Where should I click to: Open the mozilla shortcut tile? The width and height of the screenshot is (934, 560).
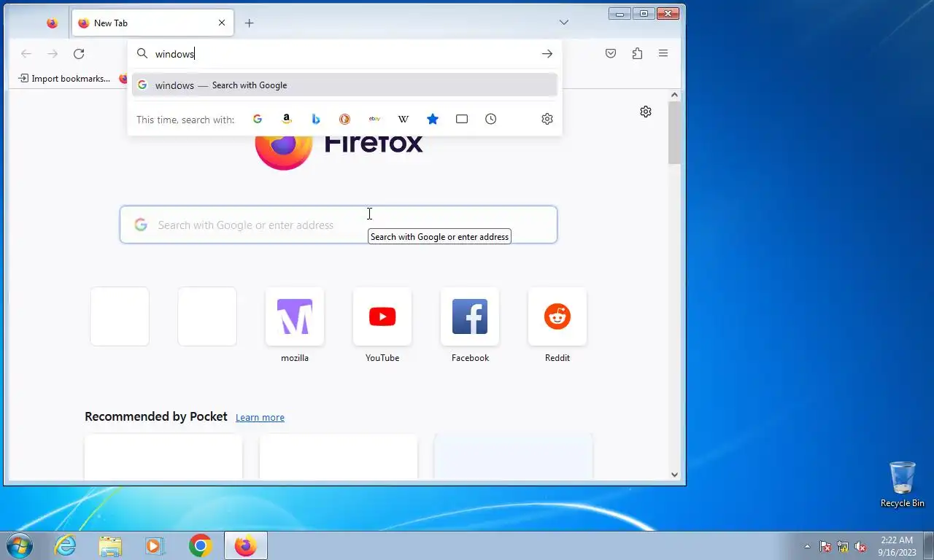click(x=295, y=316)
